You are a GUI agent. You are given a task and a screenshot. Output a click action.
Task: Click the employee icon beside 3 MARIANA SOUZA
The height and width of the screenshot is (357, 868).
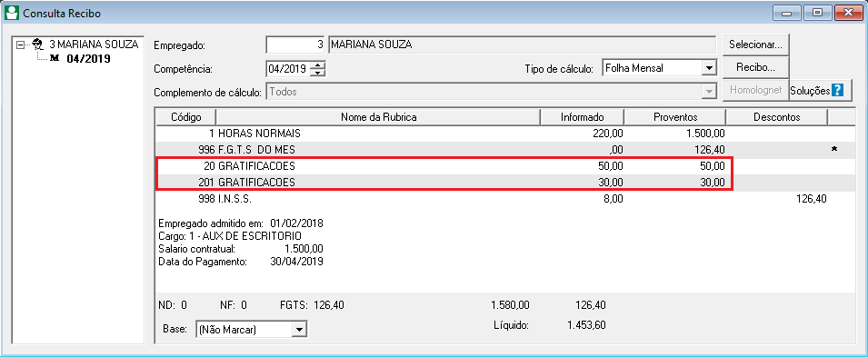point(38,45)
